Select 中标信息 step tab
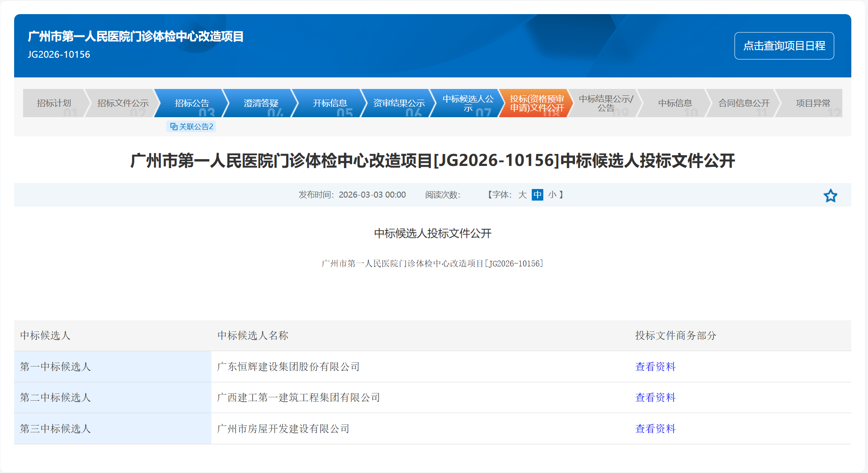 pyautogui.click(x=675, y=103)
